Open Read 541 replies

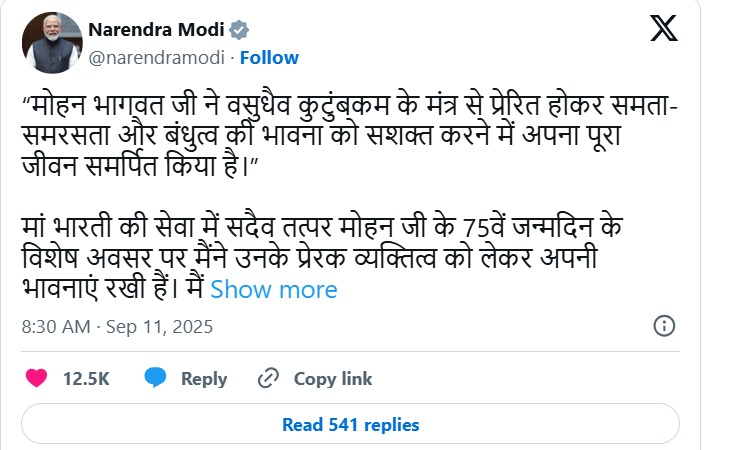tap(350, 424)
